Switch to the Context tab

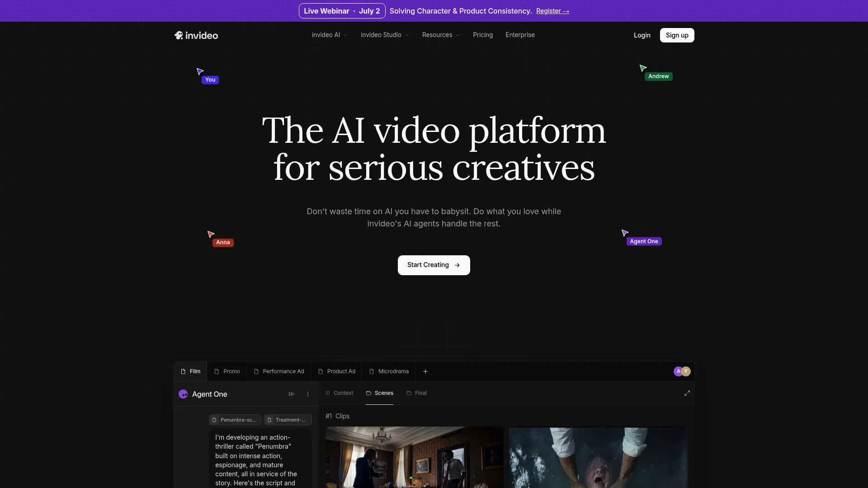[339, 393]
